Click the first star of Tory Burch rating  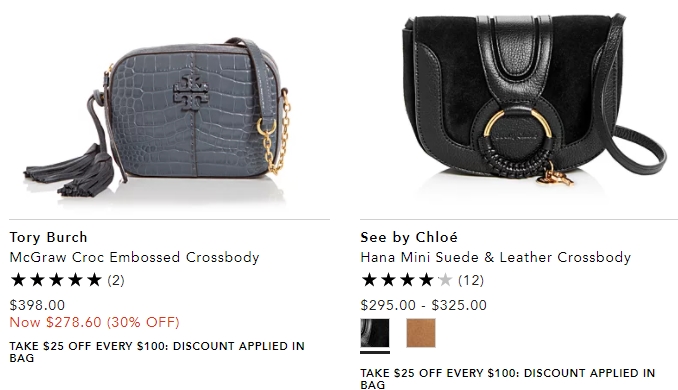18,280
